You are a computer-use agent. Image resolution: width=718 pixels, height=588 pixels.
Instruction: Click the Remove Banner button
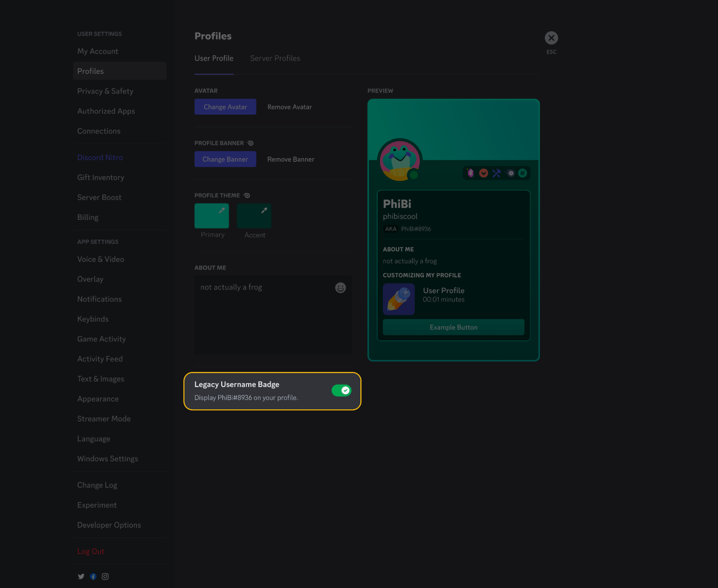pos(291,159)
